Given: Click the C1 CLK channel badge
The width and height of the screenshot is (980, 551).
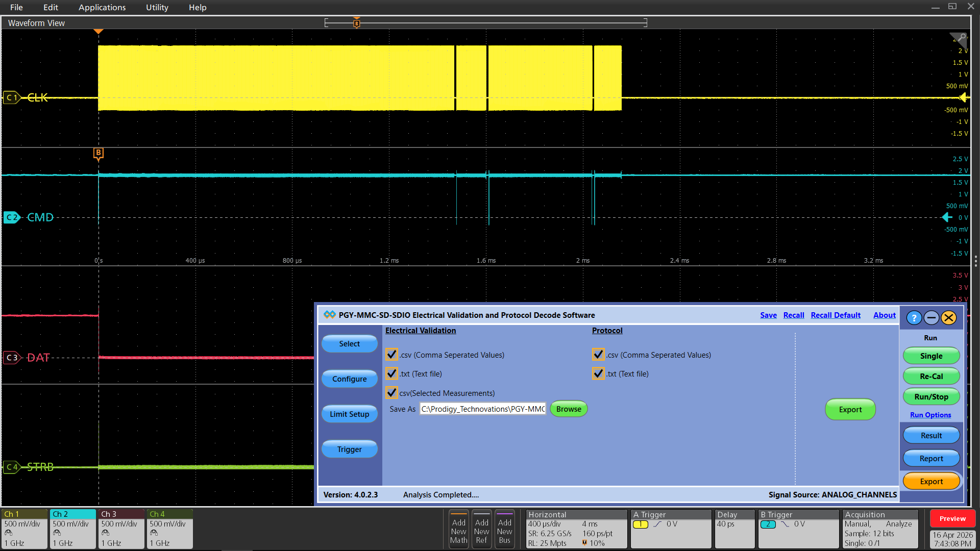Looking at the screenshot, I should (11, 97).
